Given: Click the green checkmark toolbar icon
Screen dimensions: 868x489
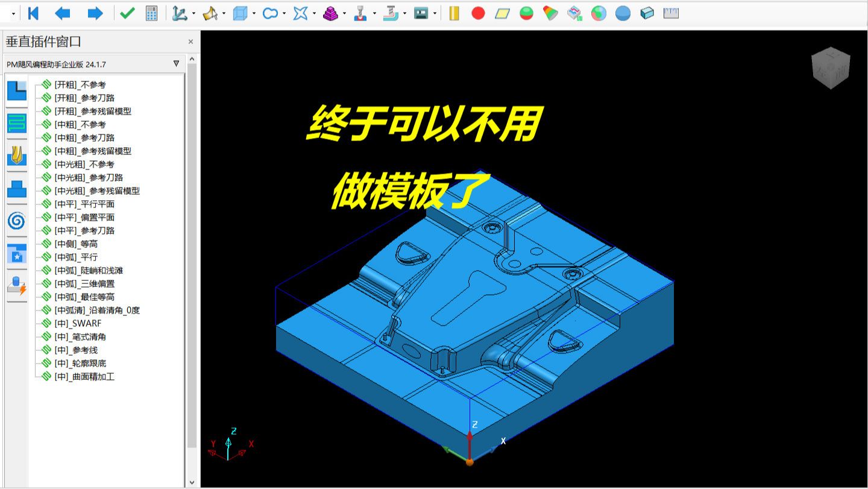Looking at the screenshot, I should pos(127,13).
